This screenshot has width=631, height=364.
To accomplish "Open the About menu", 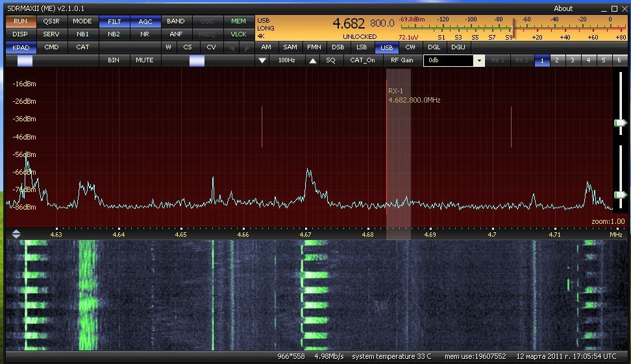I will coord(563,8).
